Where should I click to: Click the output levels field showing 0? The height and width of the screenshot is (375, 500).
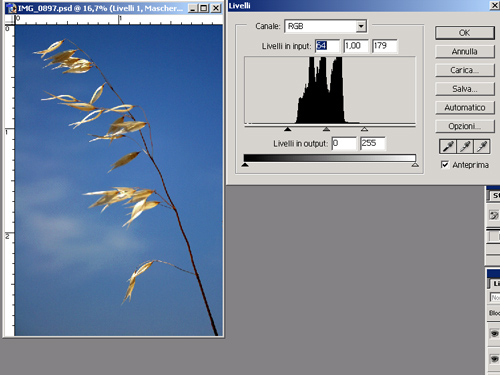point(344,143)
